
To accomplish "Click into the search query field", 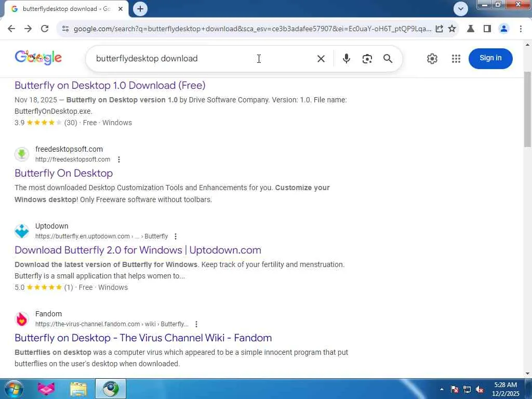I will coord(204,59).
